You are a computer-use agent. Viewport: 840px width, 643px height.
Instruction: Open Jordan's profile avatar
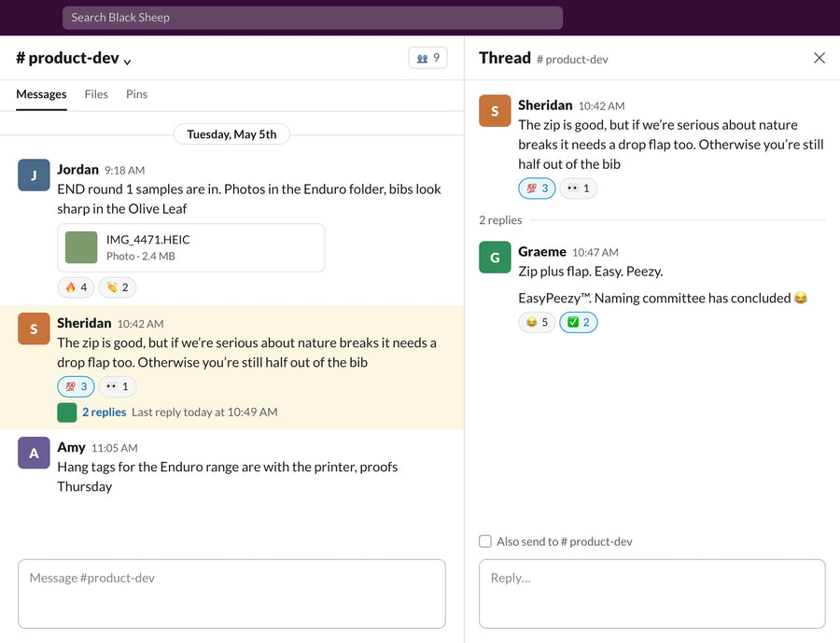click(34, 175)
